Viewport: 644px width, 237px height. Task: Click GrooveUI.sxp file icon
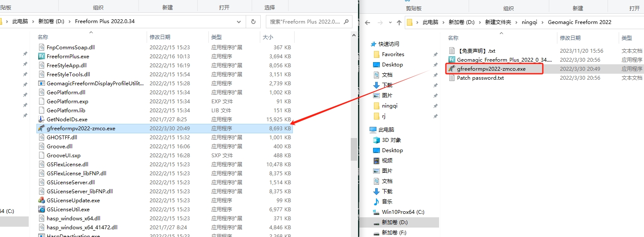point(42,155)
